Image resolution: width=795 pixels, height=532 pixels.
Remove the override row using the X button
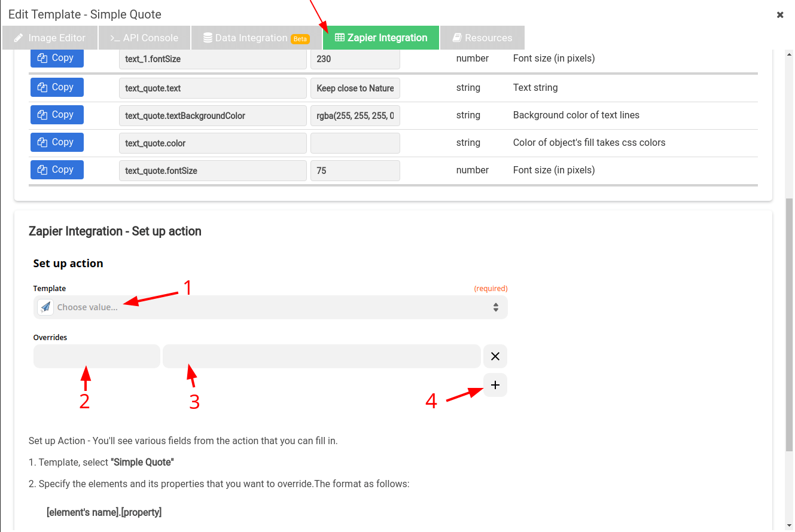tap(495, 356)
